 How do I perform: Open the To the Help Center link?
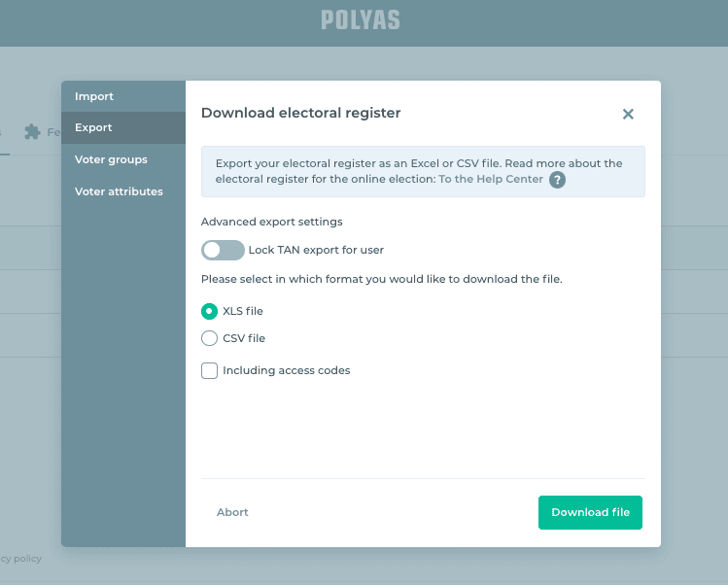click(491, 179)
